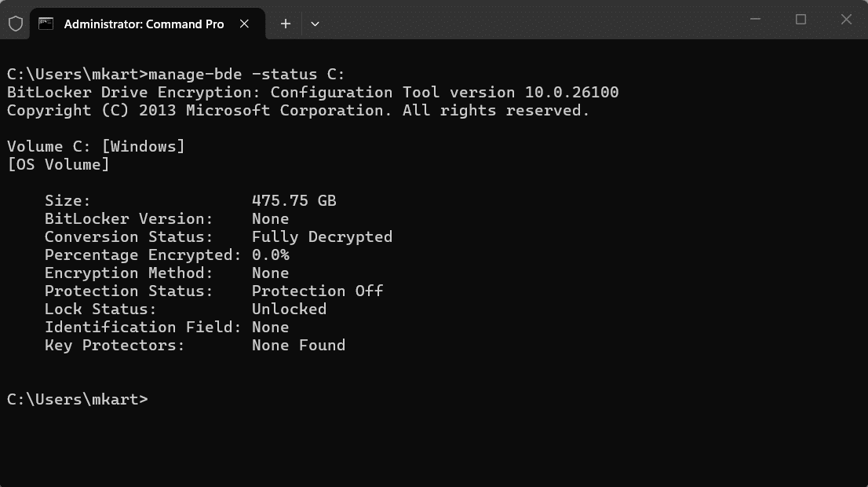Viewport: 868px width, 487px height.
Task: Open a new tab with plus button
Action: pyautogui.click(x=286, y=24)
